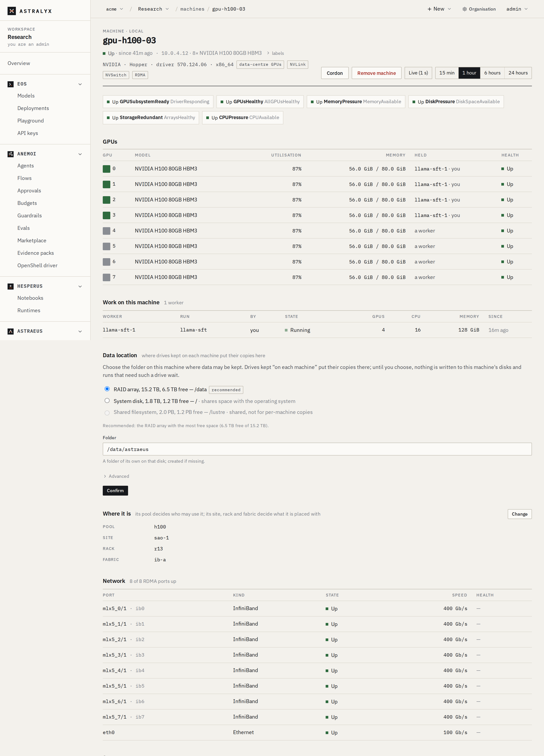
Task: Go to Guardrails in the sidebar
Action: click(30, 216)
